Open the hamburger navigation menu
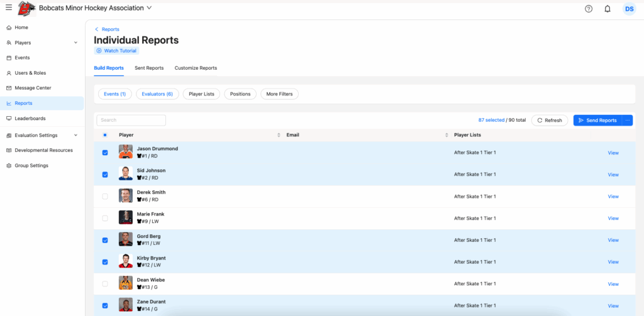This screenshot has height=316, width=644. (8, 8)
